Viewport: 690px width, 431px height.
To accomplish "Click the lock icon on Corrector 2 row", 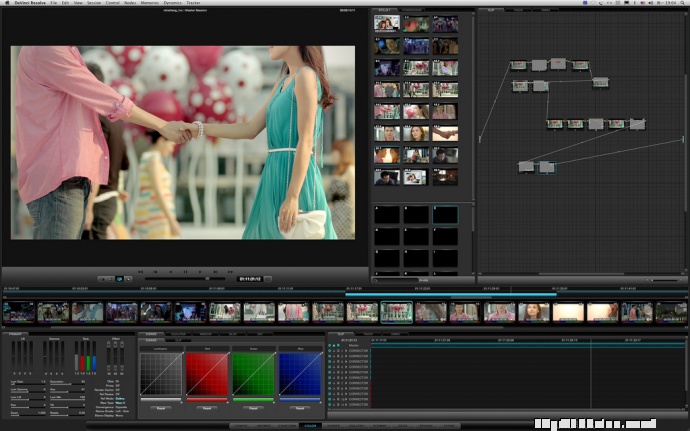I will 334,356.
